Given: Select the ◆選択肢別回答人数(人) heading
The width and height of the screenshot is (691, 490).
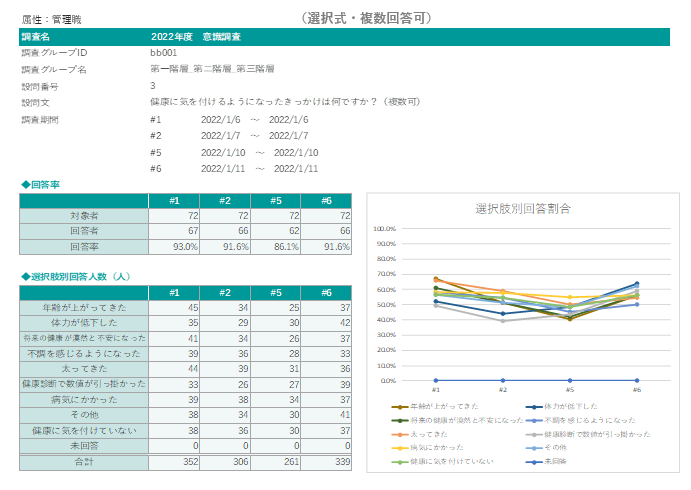Looking at the screenshot, I should (x=76, y=277).
